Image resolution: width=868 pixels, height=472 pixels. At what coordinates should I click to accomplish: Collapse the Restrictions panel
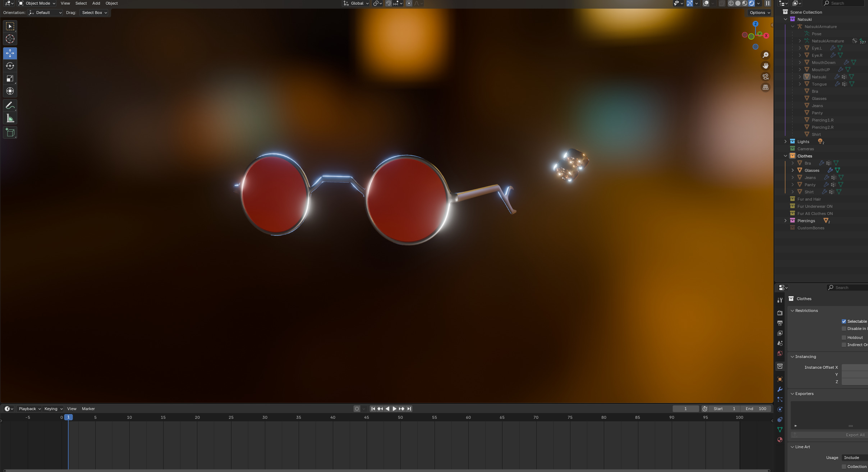click(806, 311)
